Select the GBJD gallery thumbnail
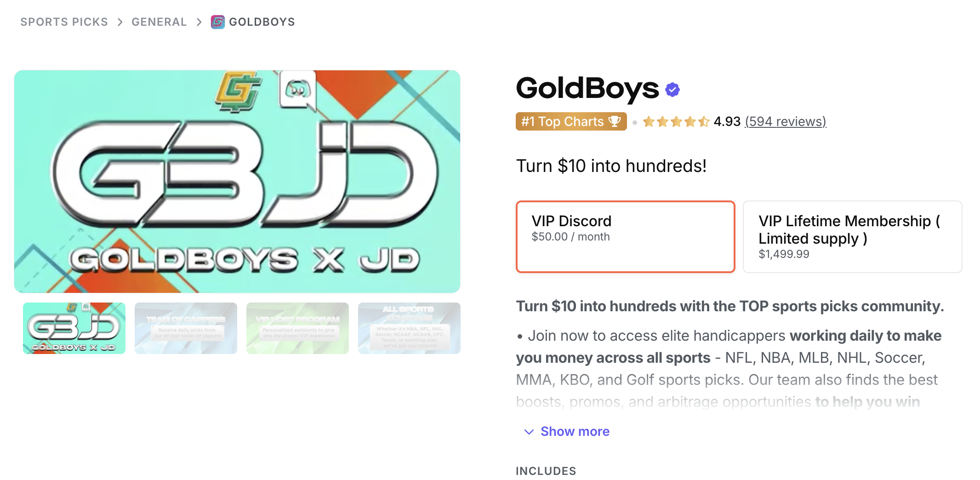The image size is (980, 480). coord(74,328)
